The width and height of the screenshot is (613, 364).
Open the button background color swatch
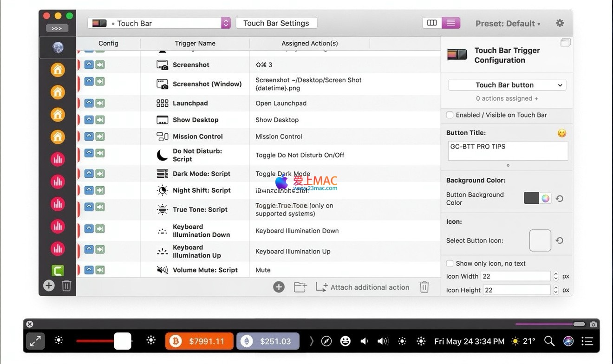point(532,198)
